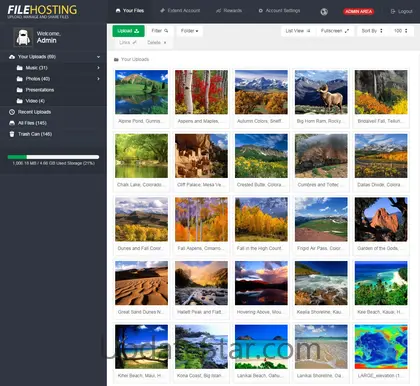The height and width of the screenshot is (386, 420).
Task: Open Recent Uploads
Action: [x=34, y=112]
